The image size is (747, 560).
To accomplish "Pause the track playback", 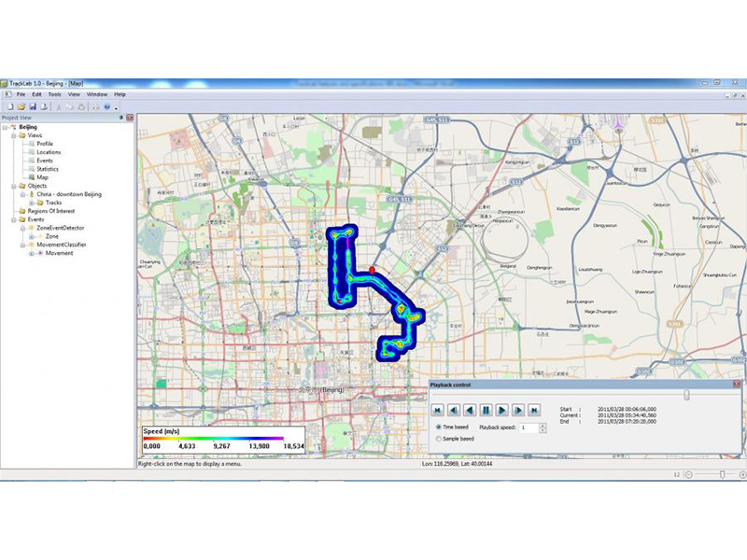I will point(486,410).
